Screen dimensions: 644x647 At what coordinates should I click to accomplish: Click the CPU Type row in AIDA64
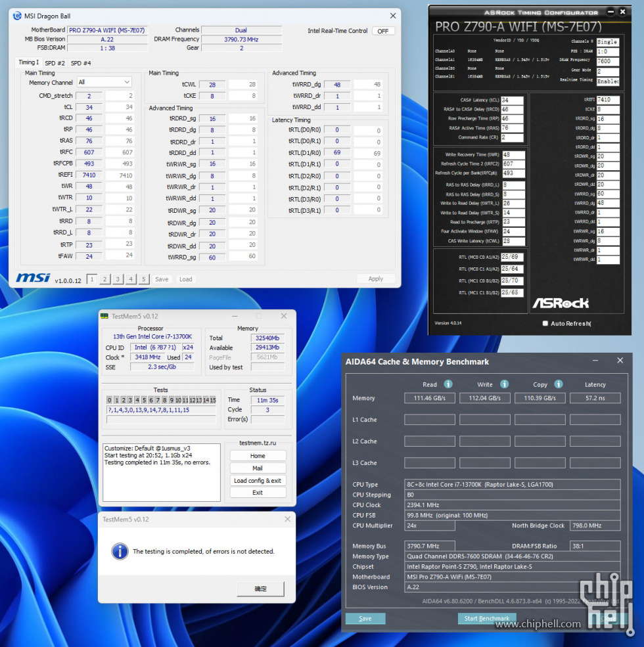tap(513, 484)
